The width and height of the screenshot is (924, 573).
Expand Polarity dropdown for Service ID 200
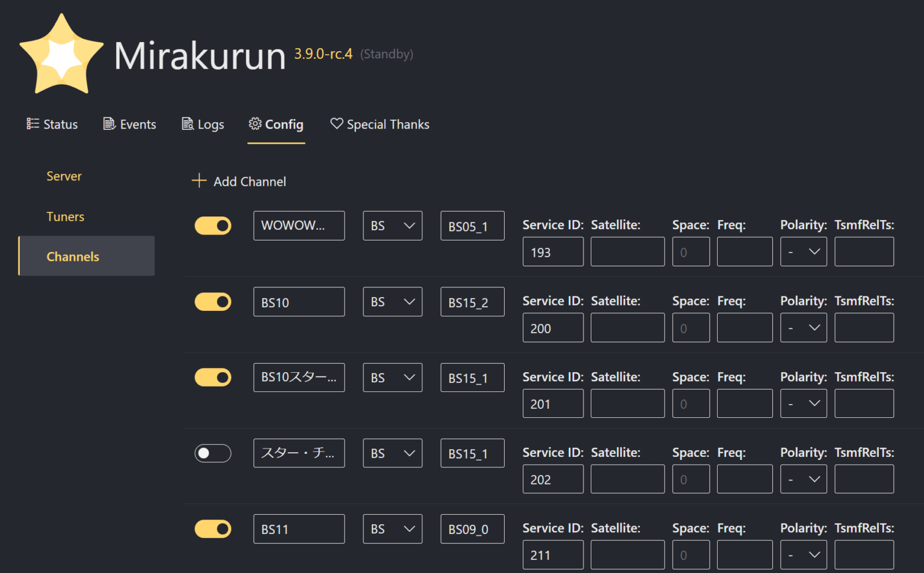point(803,328)
